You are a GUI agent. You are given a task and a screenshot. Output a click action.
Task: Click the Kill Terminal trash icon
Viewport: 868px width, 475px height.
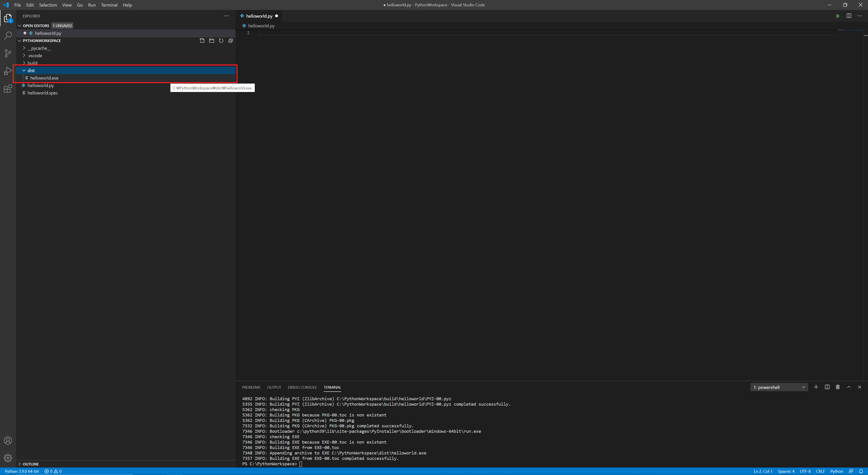point(838,387)
